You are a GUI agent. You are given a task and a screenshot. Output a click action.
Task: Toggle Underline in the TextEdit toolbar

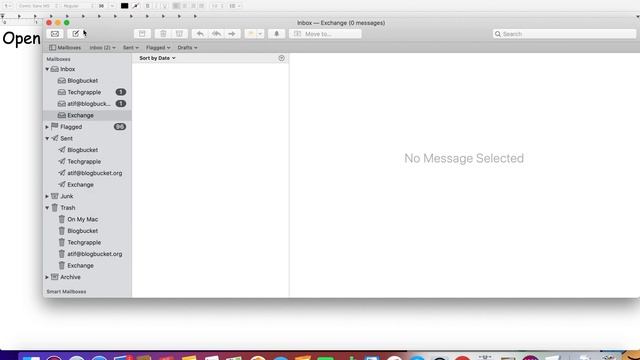click(164, 6)
